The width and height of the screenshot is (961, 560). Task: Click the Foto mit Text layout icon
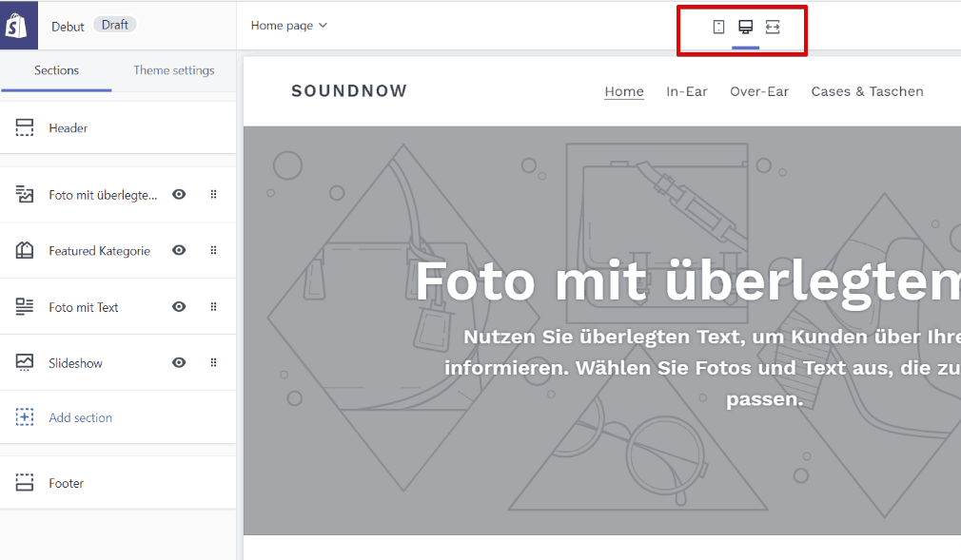25,306
